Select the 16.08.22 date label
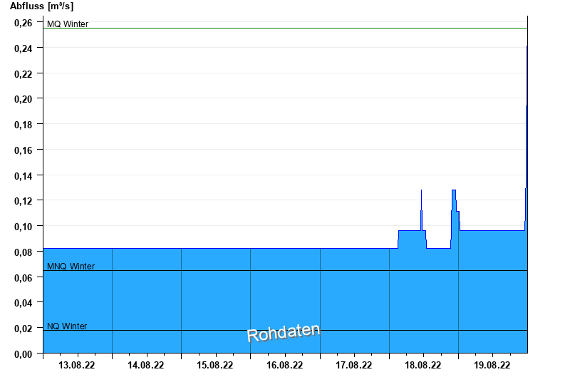570x392 pixels. click(x=284, y=365)
